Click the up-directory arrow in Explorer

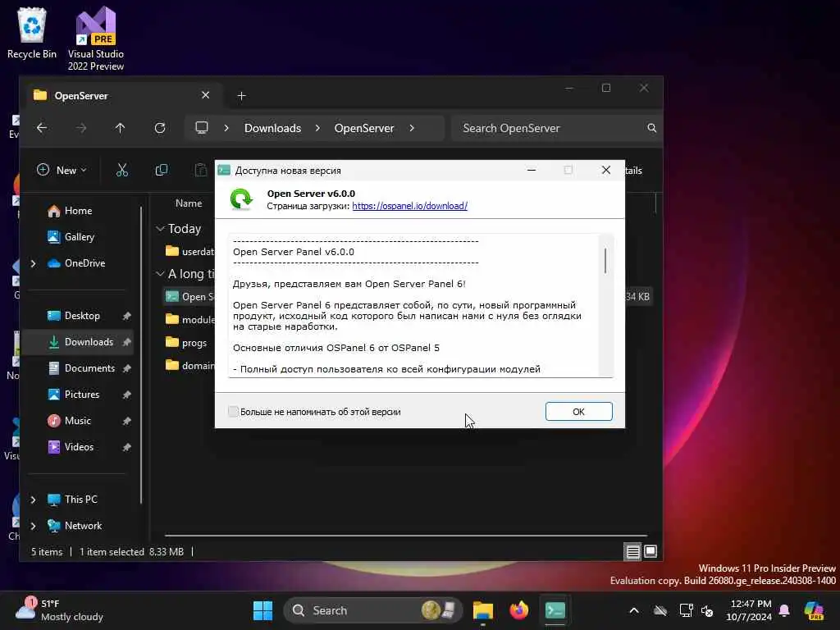click(120, 128)
